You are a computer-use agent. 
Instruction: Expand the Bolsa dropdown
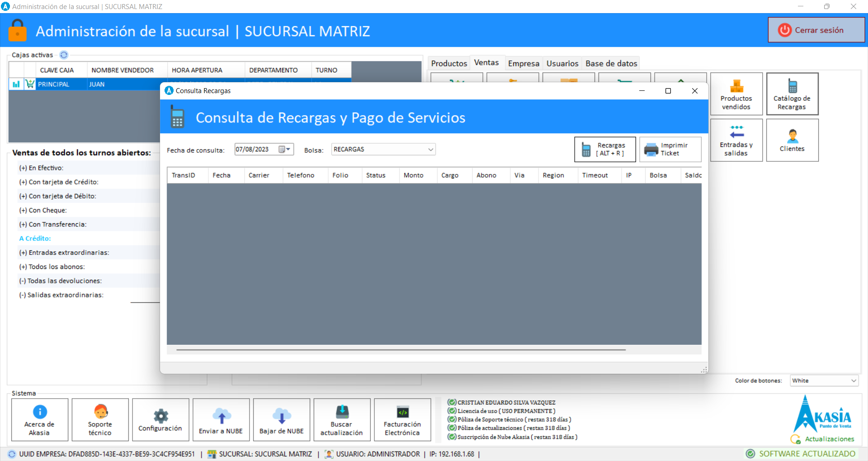[430, 150]
